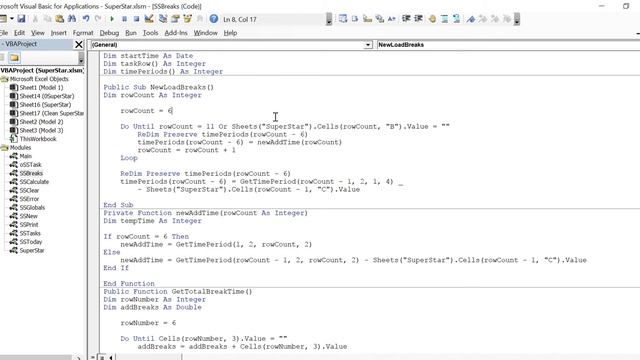Show Quick Info icon
The image size is (640, 360).
pos(367,19)
